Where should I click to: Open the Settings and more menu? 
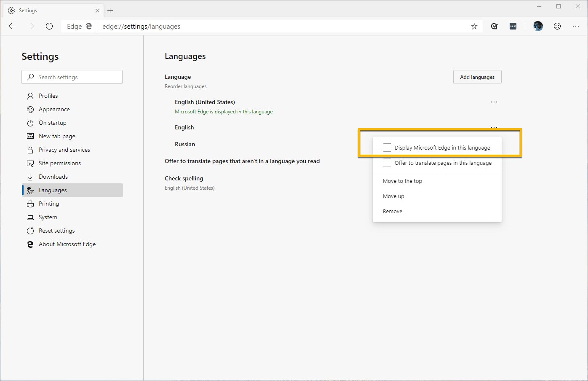[576, 26]
